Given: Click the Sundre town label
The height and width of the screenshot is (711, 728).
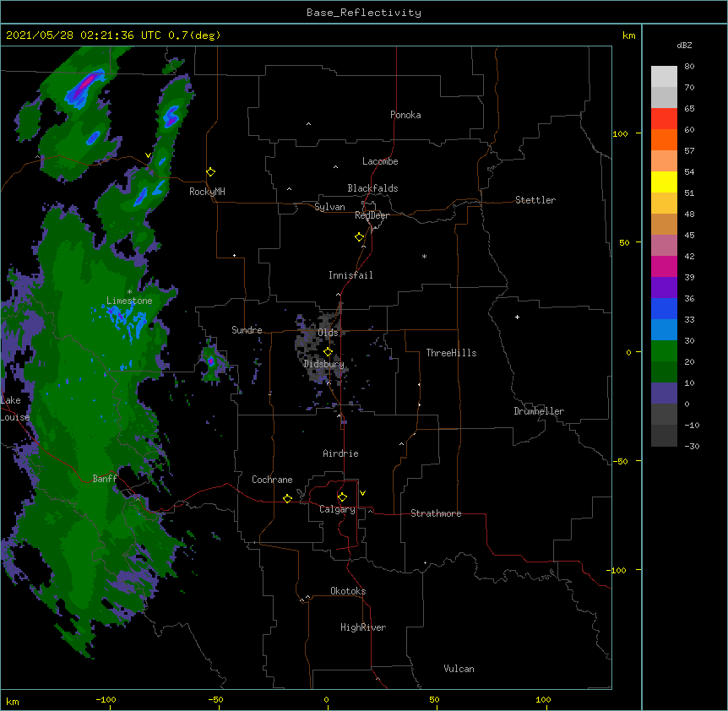Looking at the screenshot, I should click(247, 330).
